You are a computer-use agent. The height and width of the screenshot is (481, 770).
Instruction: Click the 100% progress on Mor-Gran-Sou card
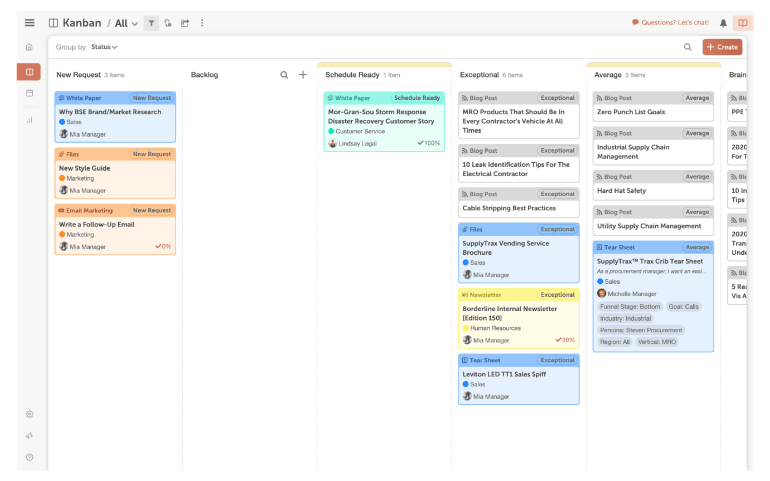(429, 143)
